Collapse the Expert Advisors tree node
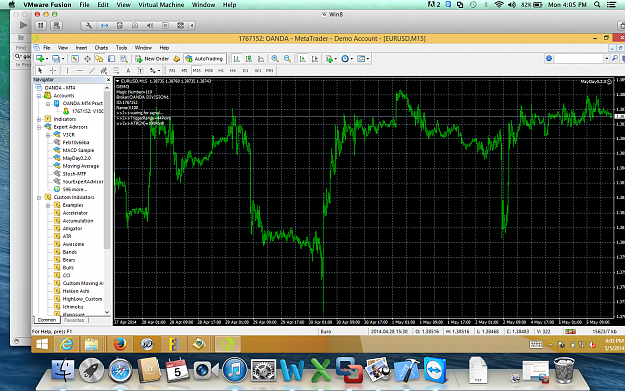Screen dimensions: 625x391 [39, 127]
